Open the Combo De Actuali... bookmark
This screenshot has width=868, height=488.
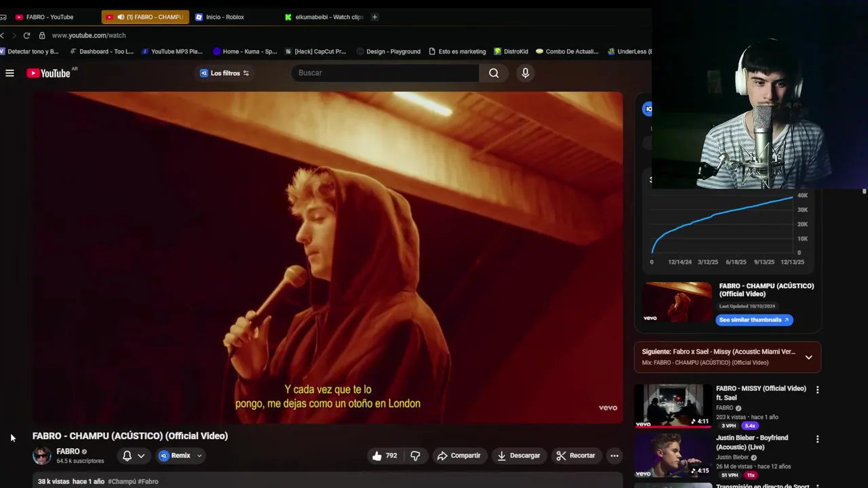pos(567,52)
